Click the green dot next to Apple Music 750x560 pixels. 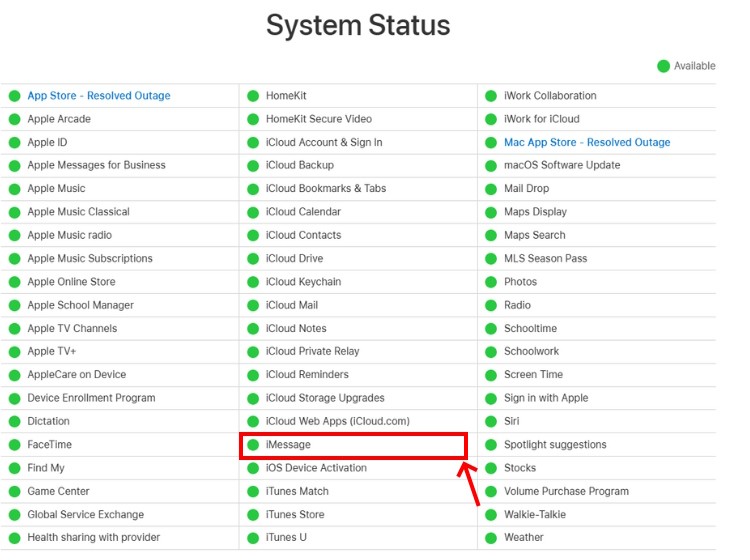click(x=15, y=189)
